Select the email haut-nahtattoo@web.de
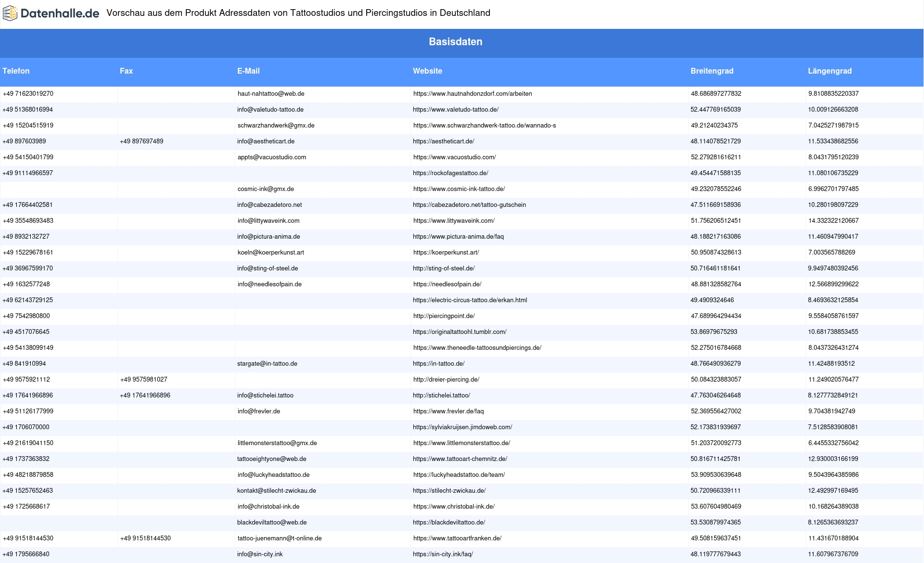924x563 pixels. pos(271,94)
